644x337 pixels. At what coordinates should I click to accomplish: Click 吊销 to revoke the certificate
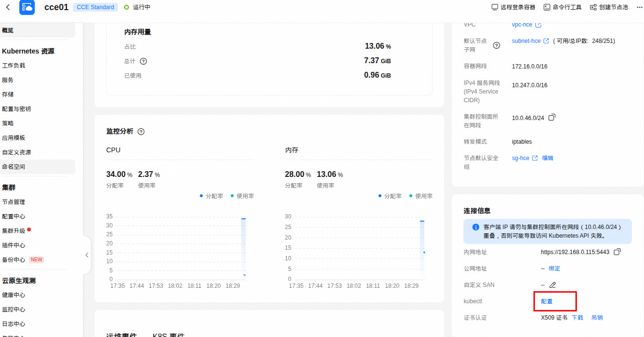coord(597,318)
